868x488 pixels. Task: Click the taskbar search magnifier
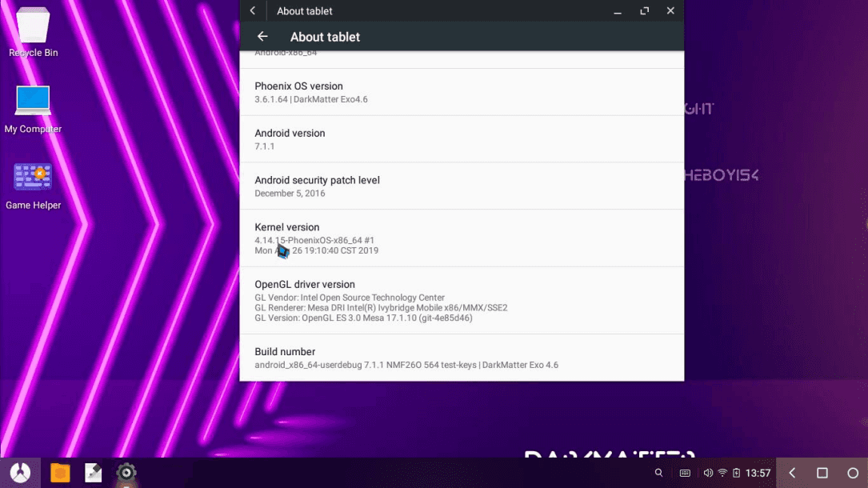pos(658,473)
